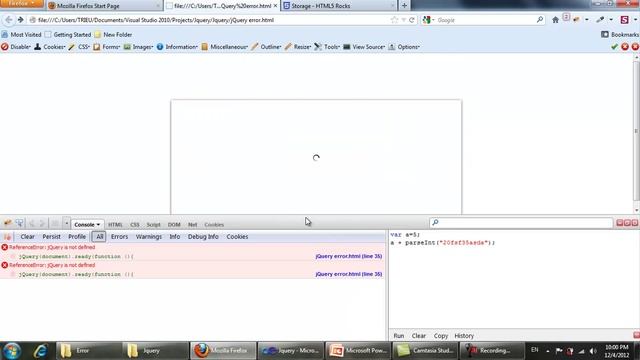
Task: Open the Information dropdown menu
Action: pos(177,47)
